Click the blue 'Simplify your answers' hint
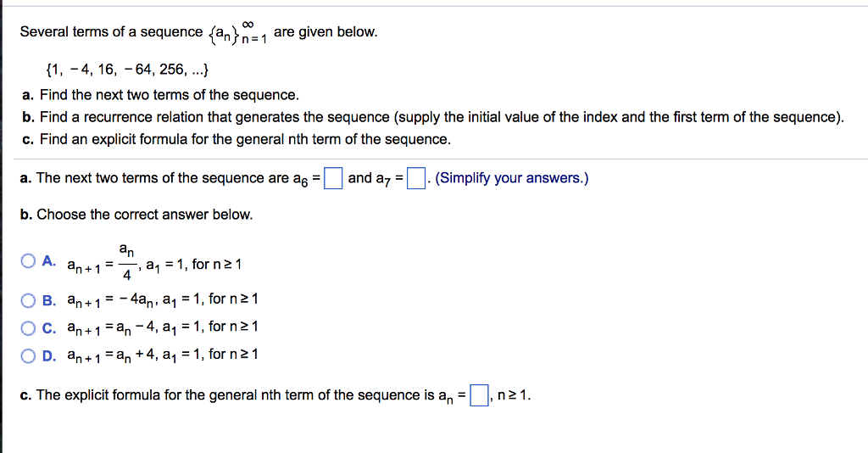 click(512, 178)
